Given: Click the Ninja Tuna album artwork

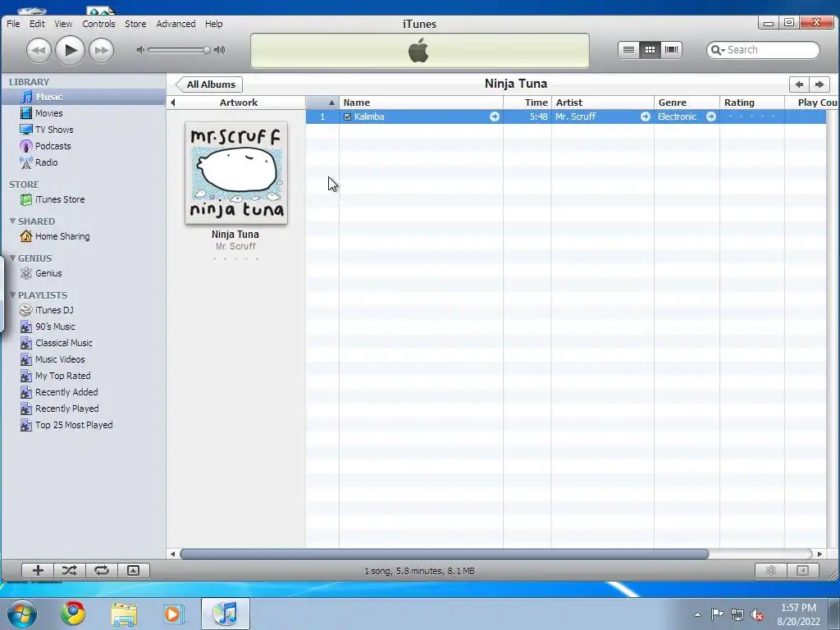Looking at the screenshot, I should pos(236,173).
